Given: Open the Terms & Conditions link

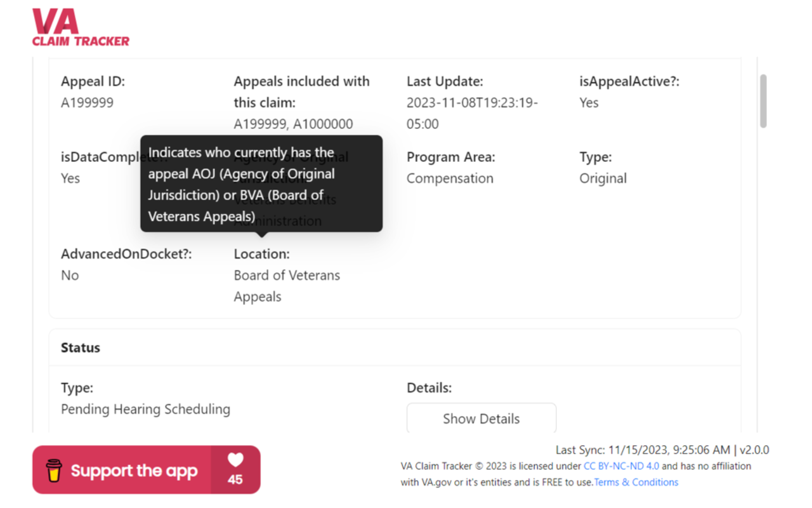Looking at the screenshot, I should [x=636, y=482].
